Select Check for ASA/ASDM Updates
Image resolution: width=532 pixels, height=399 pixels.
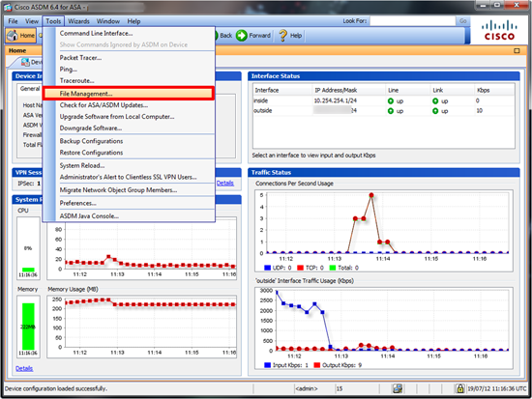coord(129,105)
